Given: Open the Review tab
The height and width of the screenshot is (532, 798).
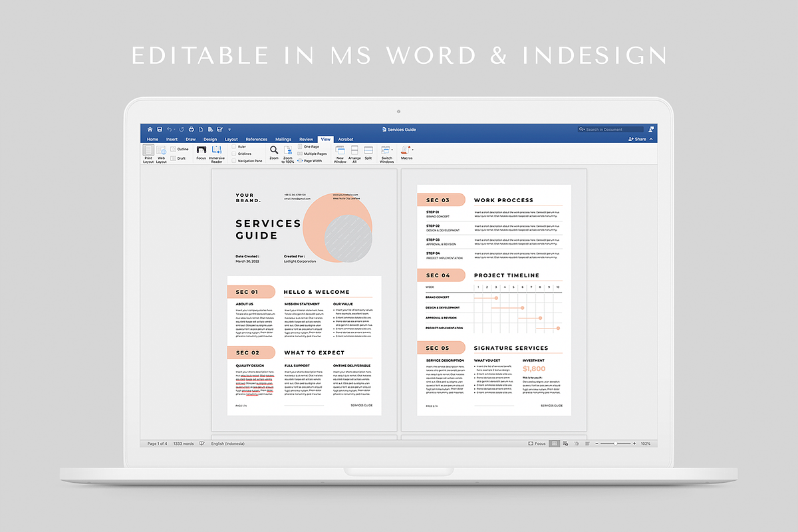Looking at the screenshot, I should (306, 140).
